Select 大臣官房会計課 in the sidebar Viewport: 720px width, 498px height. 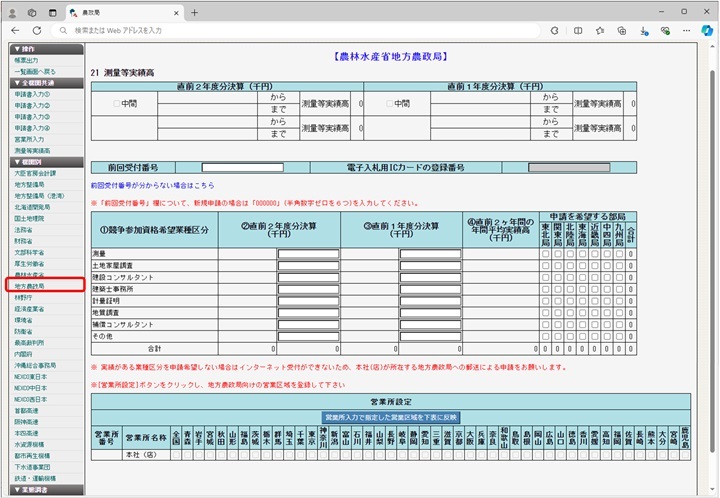click(35, 173)
